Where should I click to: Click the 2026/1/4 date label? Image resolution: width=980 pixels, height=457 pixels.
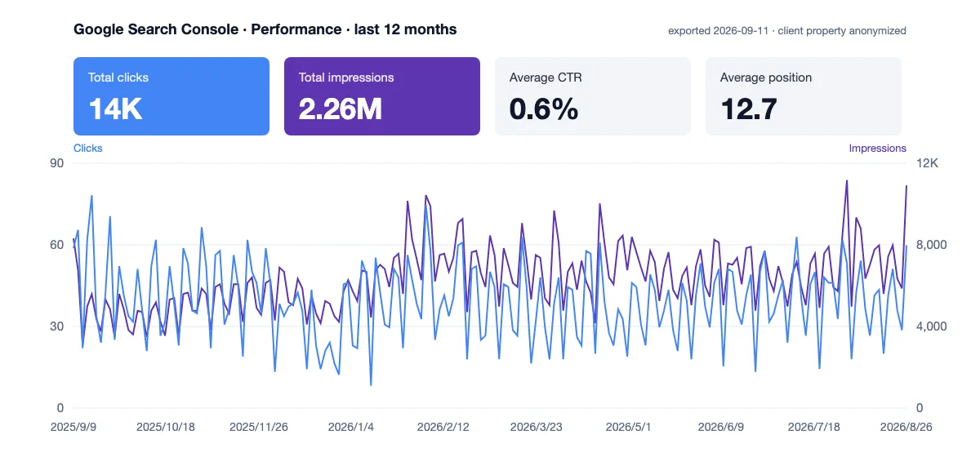(x=351, y=427)
